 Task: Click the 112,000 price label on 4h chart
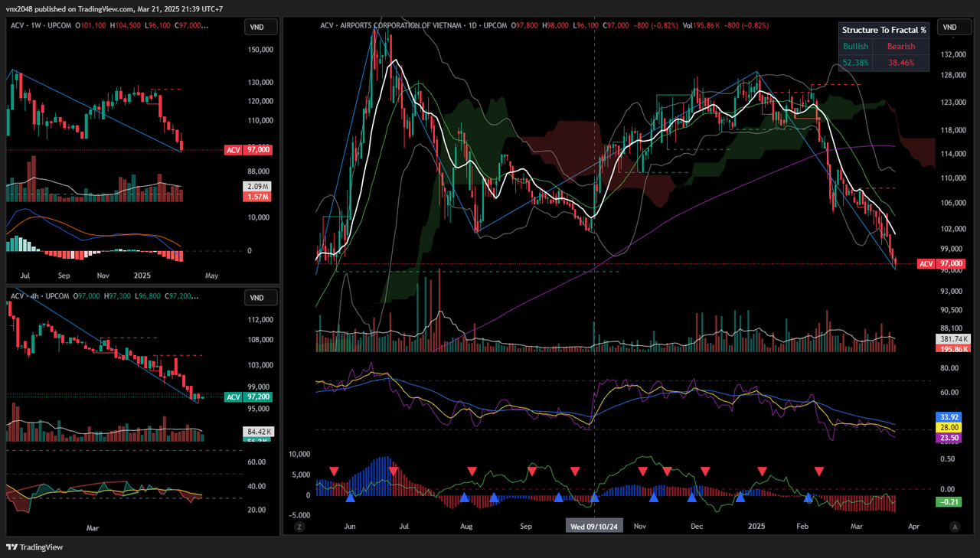click(260, 320)
